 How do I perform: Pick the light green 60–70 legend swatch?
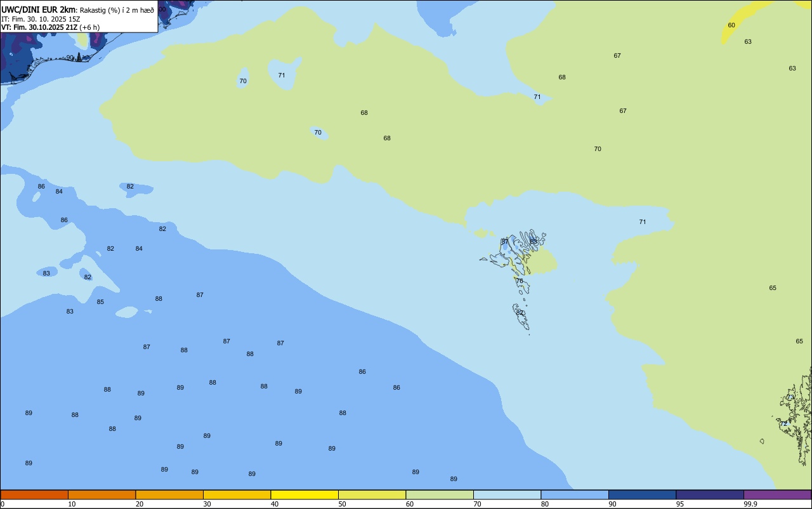[440, 494]
